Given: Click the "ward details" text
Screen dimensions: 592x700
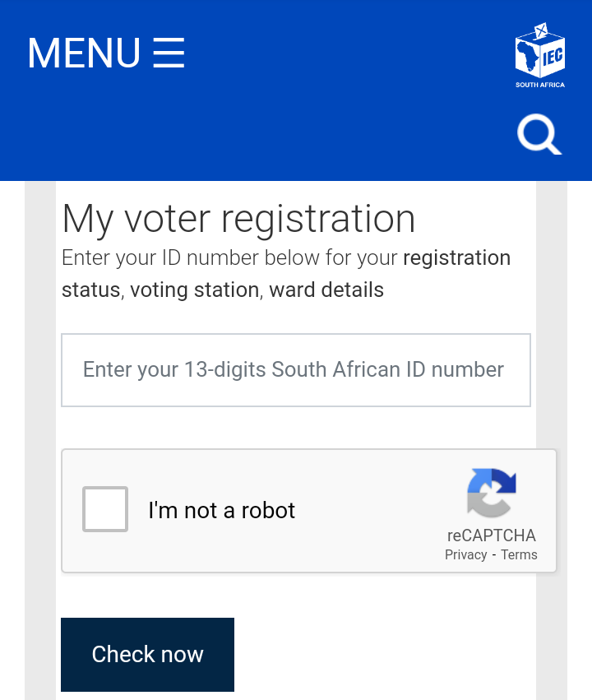Looking at the screenshot, I should click(x=326, y=290).
